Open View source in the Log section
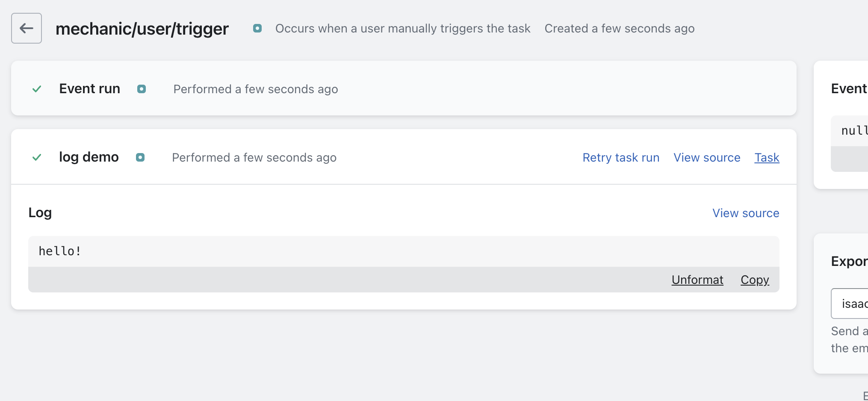868x401 pixels. click(x=745, y=213)
